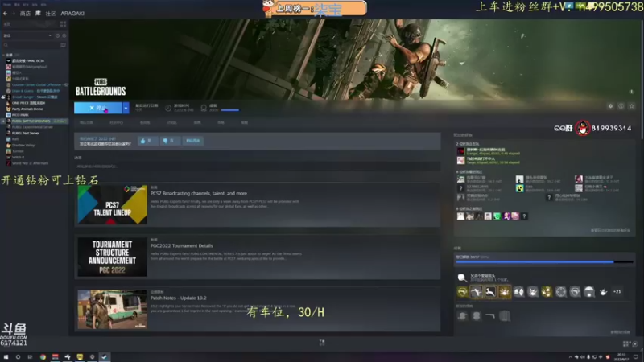The image size is (644, 362).
Task: Select Draw & Guess in library list
Action: point(33,91)
